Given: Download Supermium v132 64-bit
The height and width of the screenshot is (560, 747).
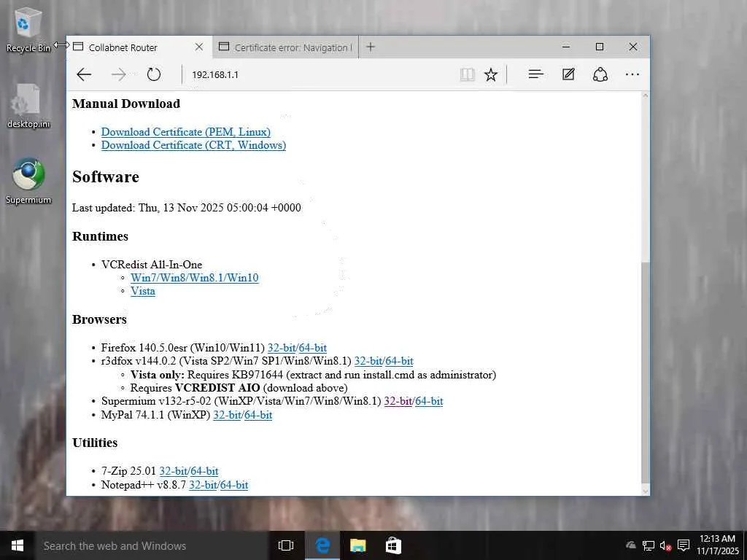Looking at the screenshot, I should pyautogui.click(x=429, y=401).
